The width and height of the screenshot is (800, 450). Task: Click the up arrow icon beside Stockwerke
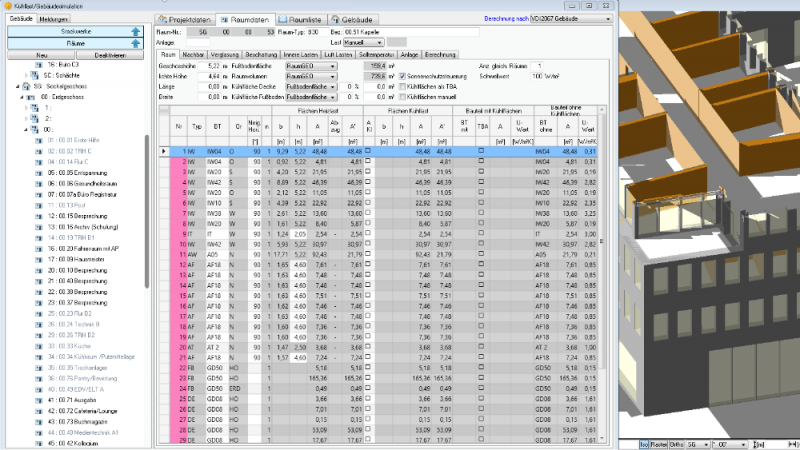(134, 31)
